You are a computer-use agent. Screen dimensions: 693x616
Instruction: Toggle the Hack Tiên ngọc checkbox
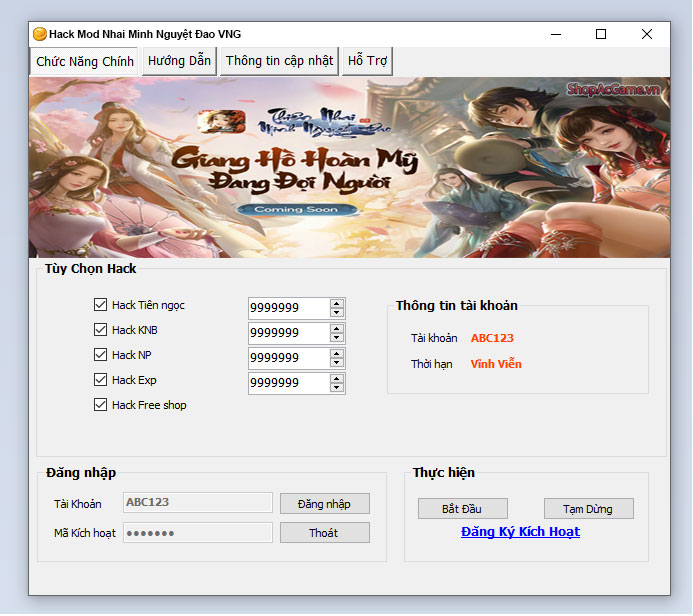point(100,305)
